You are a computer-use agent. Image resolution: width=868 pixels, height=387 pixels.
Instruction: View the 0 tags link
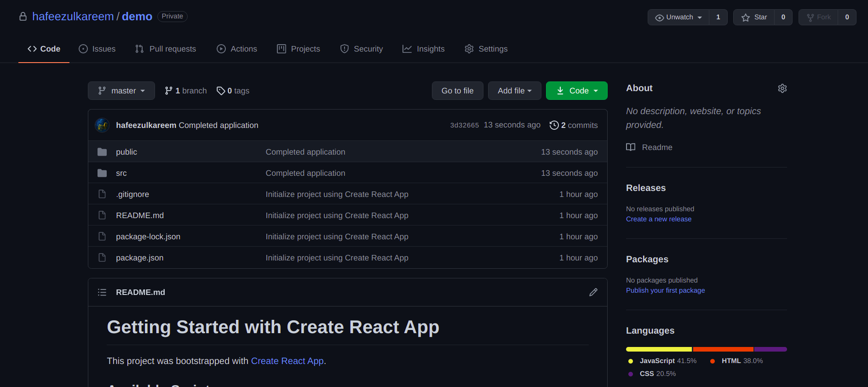[x=233, y=91]
